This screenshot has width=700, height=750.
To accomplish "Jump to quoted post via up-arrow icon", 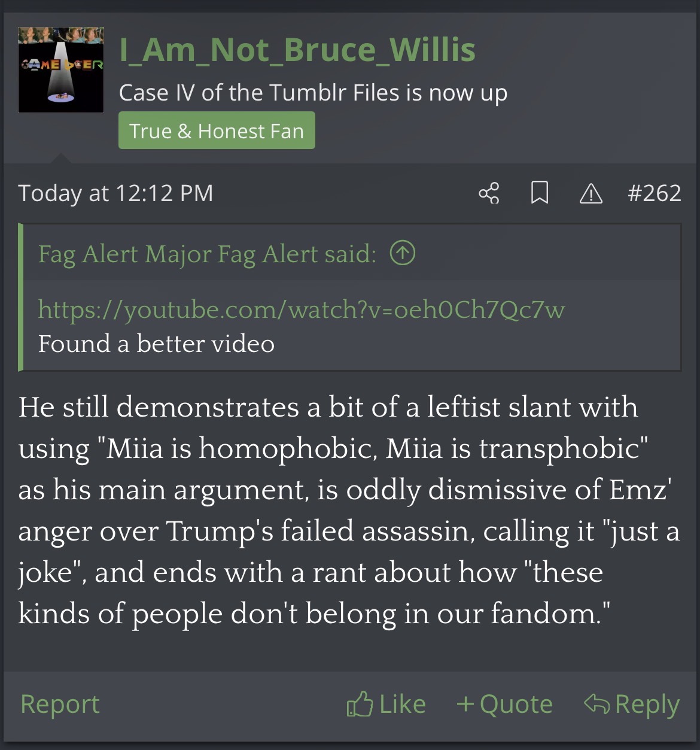I will pos(403,253).
